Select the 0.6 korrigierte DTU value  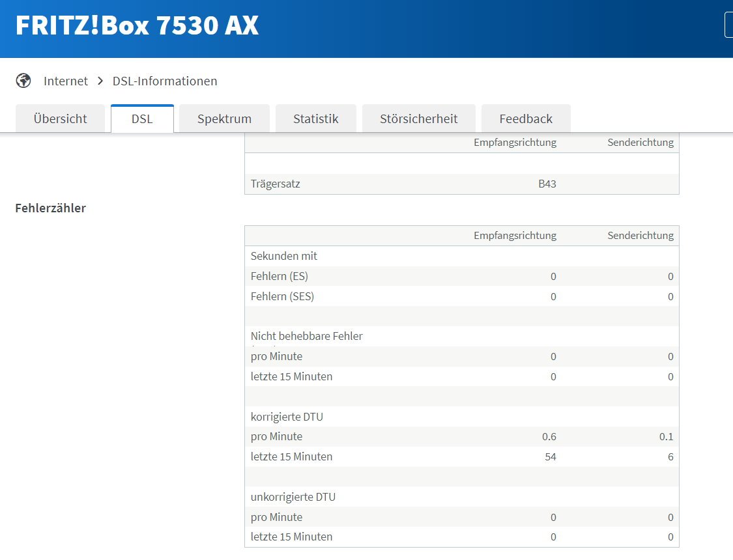tap(549, 437)
